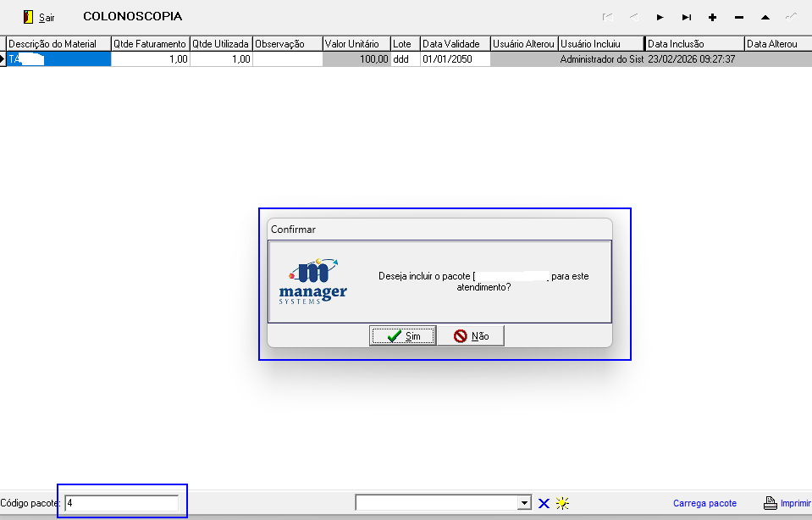Click the Observação cell in first row
Viewport: 812px width, 520px height.
click(x=287, y=59)
